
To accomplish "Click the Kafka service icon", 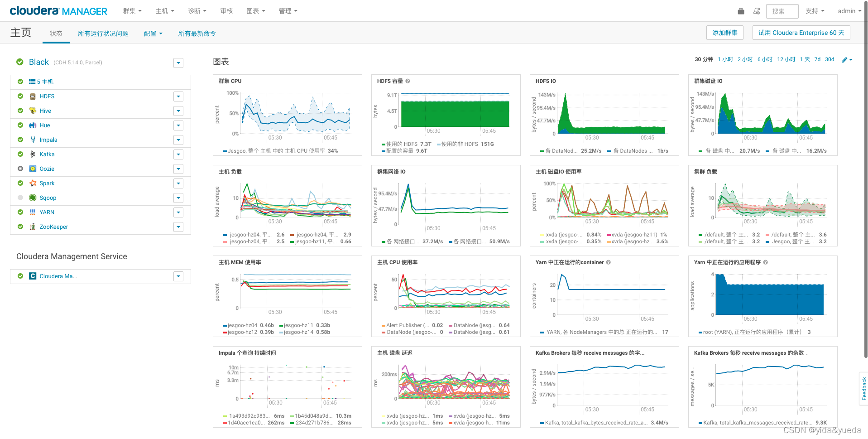I will pyautogui.click(x=33, y=154).
